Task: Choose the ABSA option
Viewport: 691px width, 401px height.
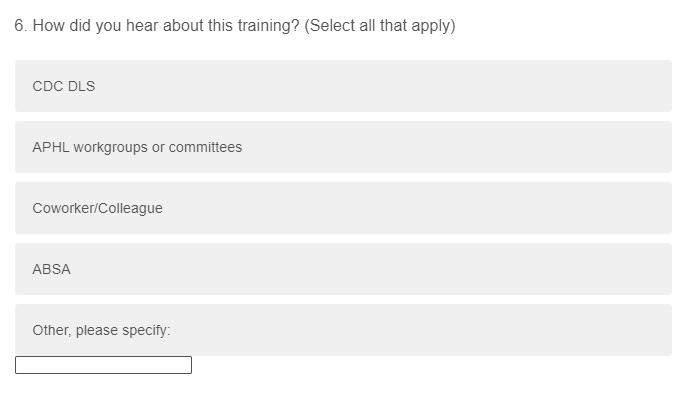Action: coord(343,269)
